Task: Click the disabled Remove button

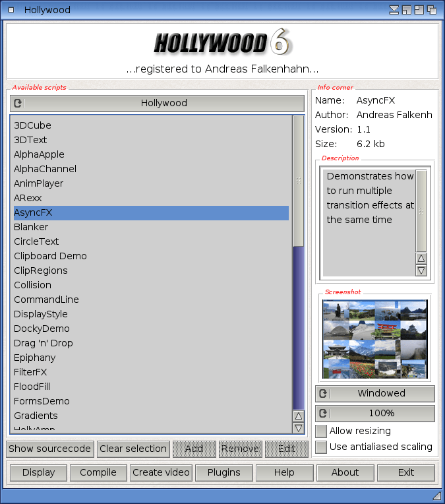Action: pos(241,449)
